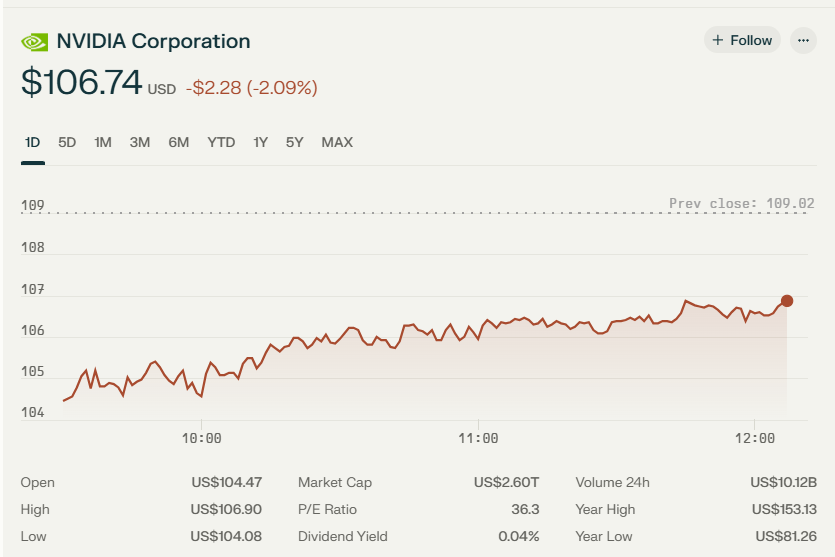Click the NVIDIA Corporation title
This screenshot has width=835, height=557.
tap(153, 42)
